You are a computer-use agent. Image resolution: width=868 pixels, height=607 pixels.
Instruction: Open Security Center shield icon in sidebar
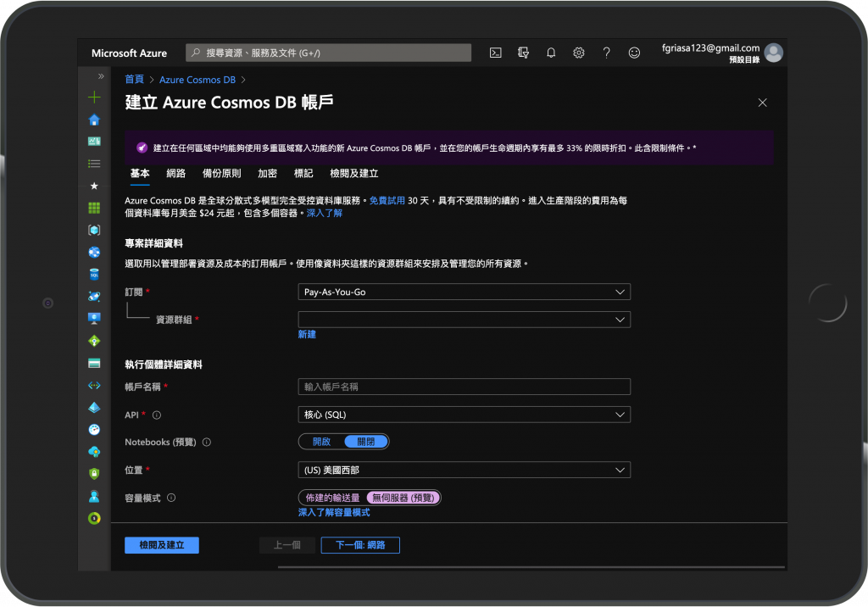[x=94, y=474]
